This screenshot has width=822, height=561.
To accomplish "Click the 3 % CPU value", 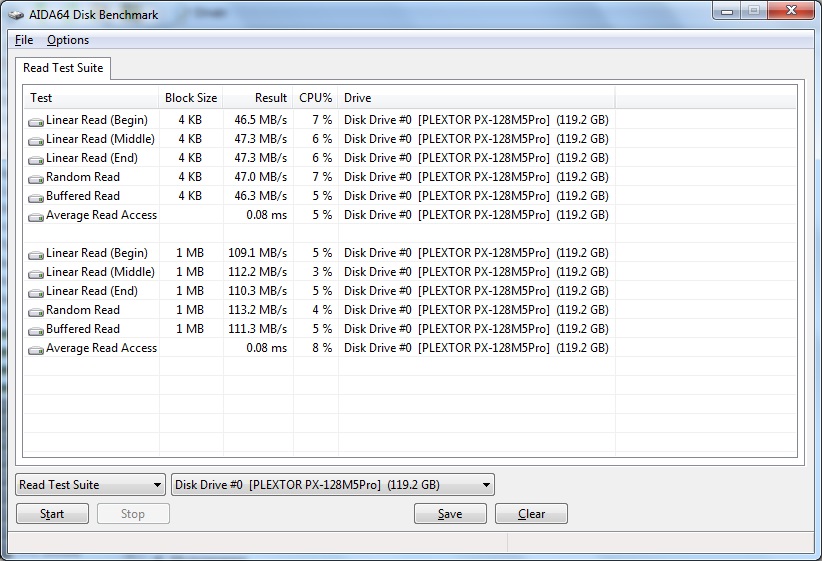I will click(x=322, y=272).
